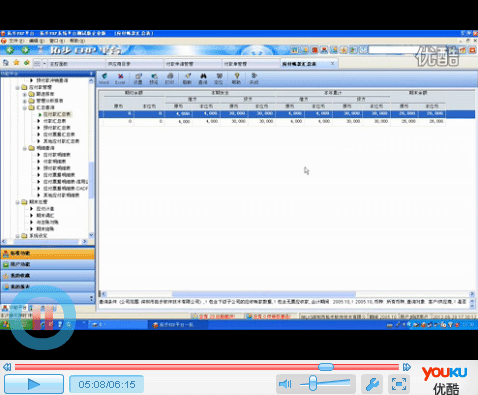Switch to the 付款单管理 tab
478x395 pixels.
click(251, 63)
